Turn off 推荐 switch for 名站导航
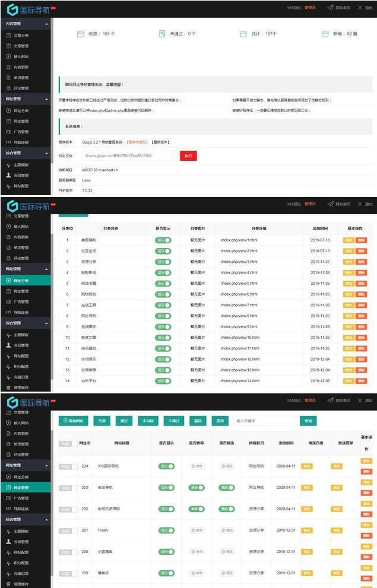377x588 pixels. 197,487
